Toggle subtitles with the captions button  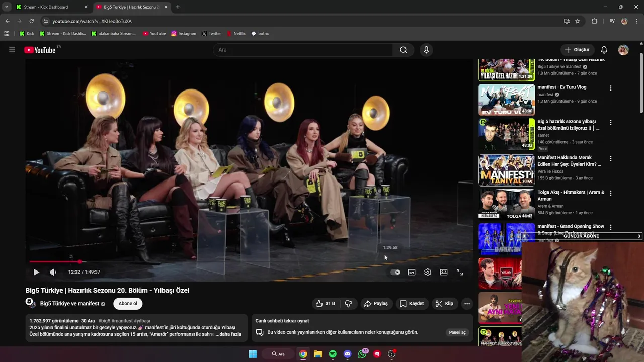click(412, 272)
